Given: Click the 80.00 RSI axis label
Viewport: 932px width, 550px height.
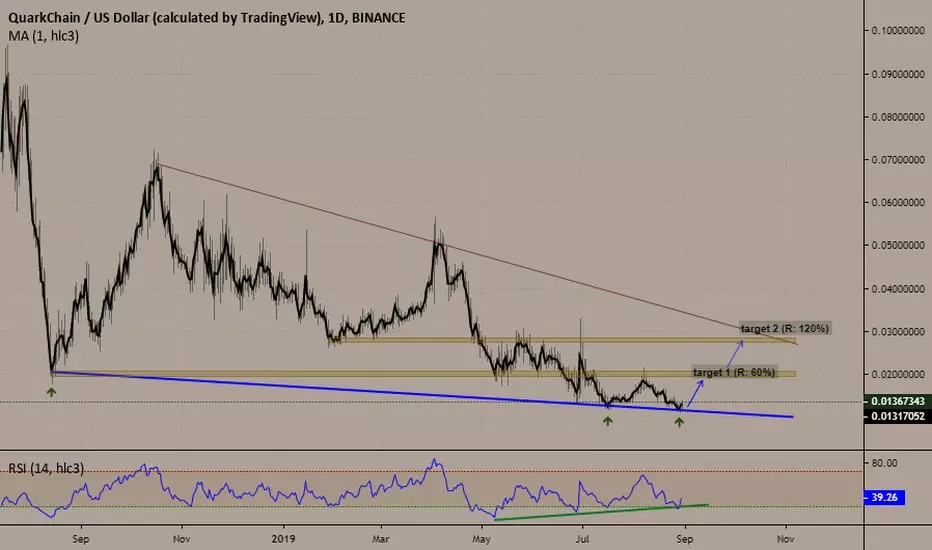Looking at the screenshot, I should (x=884, y=463).
